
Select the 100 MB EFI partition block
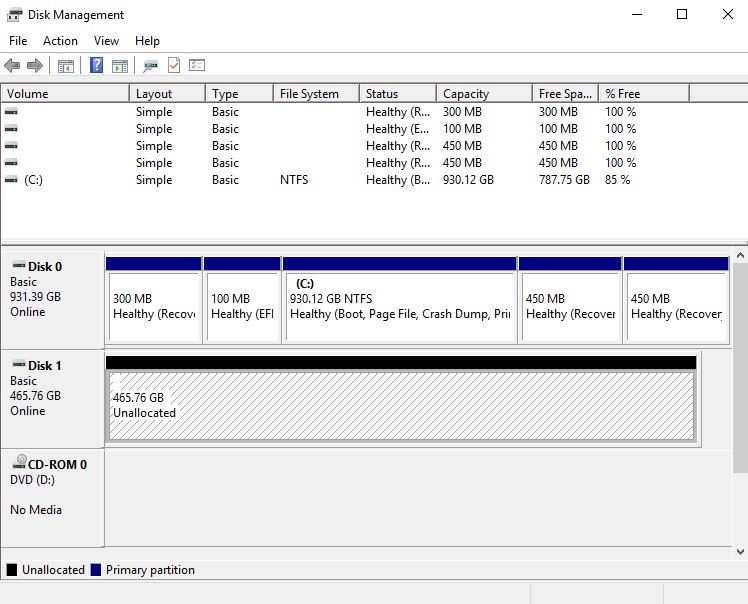pos(242,306)
